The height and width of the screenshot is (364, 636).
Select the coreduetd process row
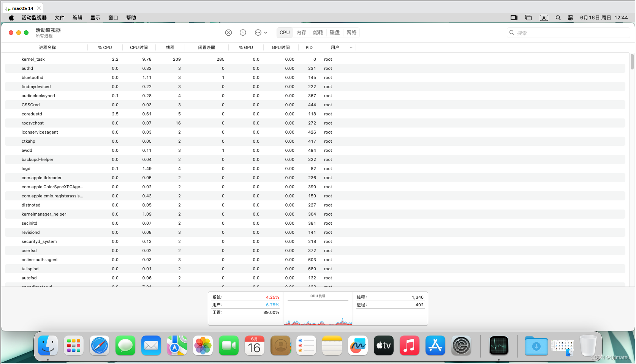click(x=315, y=114)
